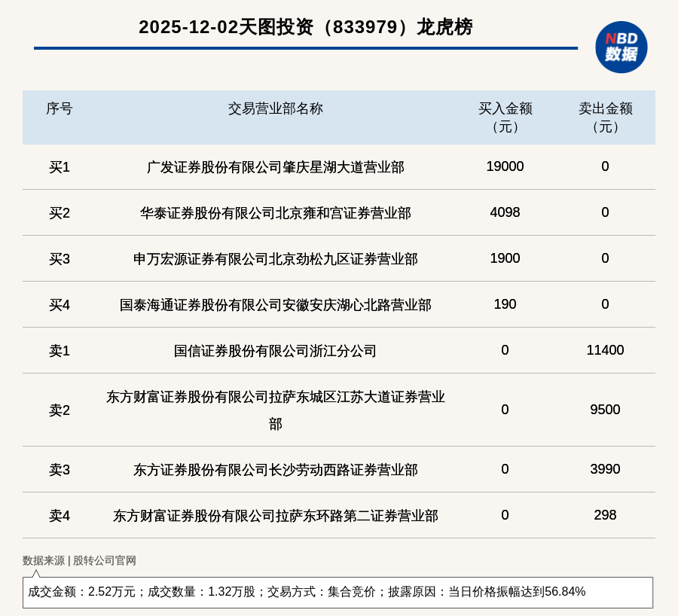
Task: Select 国信证券浙江分公司 entry
Action: (275, 351)
